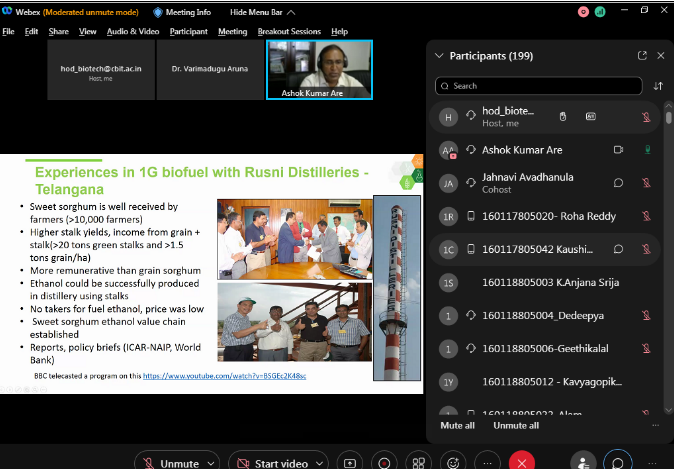The height and width of the screenshot is (469, 674).
Task: Open the View menu
Action: pyautogui.click(x=88, y=31)
